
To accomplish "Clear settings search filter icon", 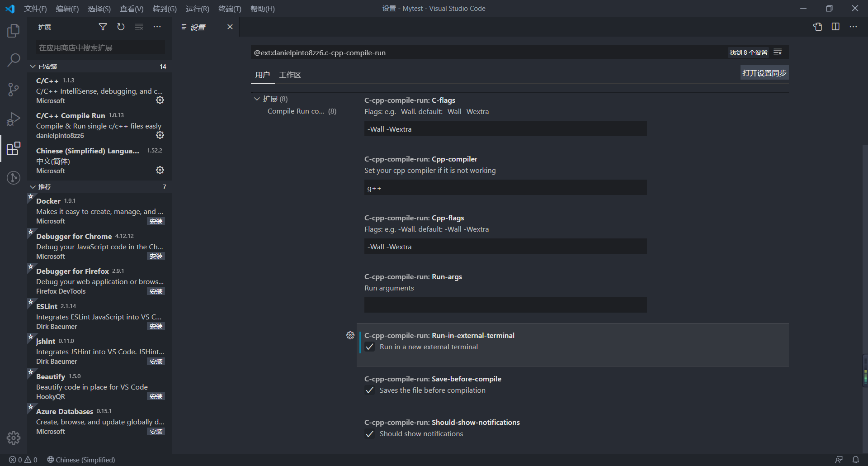I will 778,52.
